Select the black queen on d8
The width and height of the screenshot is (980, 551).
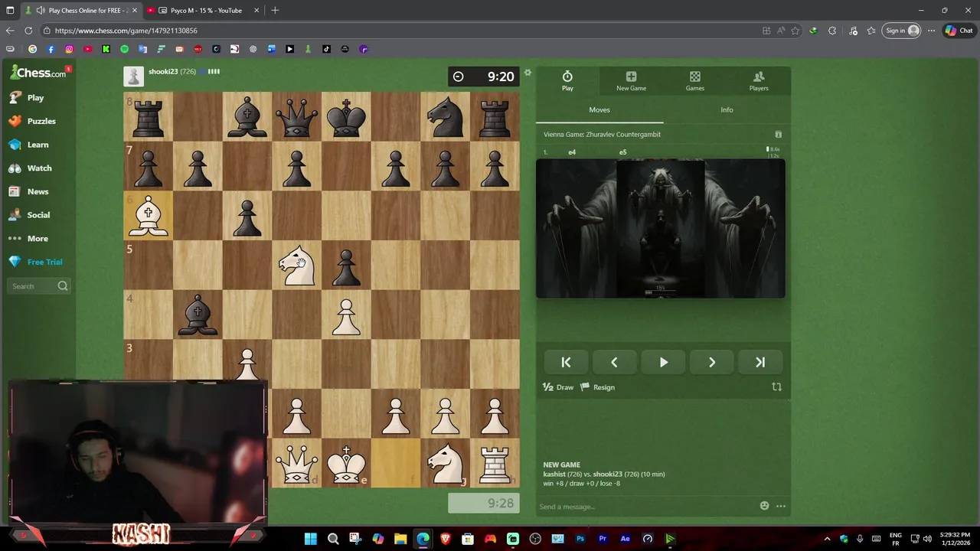297,117
